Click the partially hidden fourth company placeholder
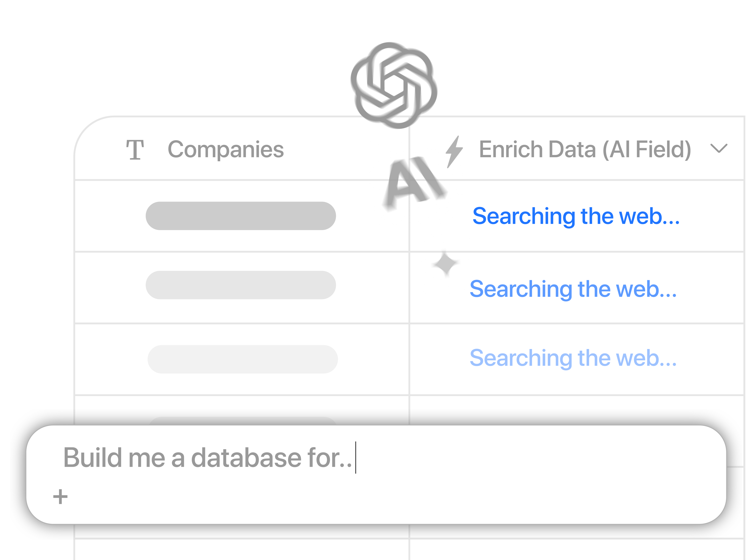The height and width of the screenshot is (560, 747). pos(242,421)
